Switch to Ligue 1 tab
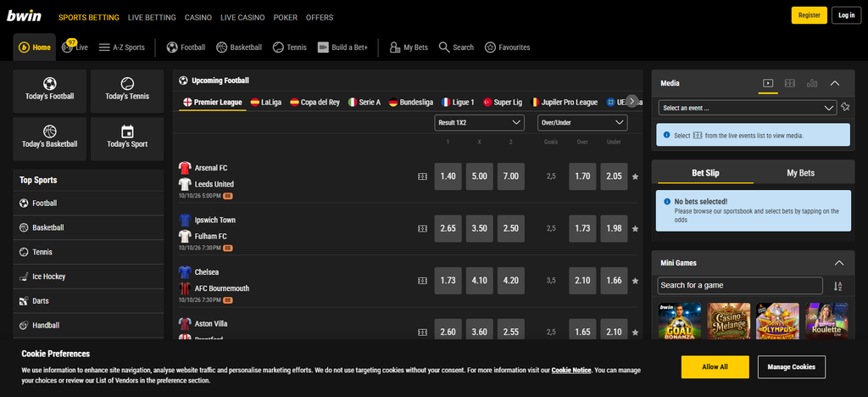The width and height of the screenshot is (868, 397). click(x=458, y=102)
